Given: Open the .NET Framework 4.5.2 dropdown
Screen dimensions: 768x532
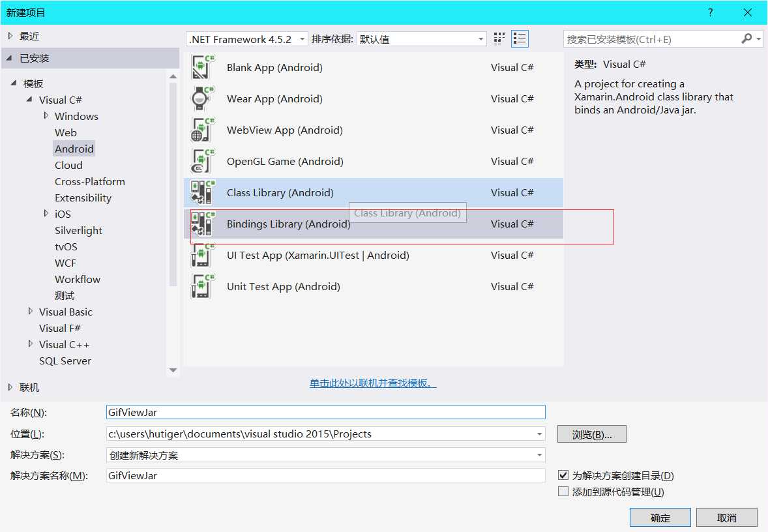Looking at the screenshot, I should click(x=247, y=39).
